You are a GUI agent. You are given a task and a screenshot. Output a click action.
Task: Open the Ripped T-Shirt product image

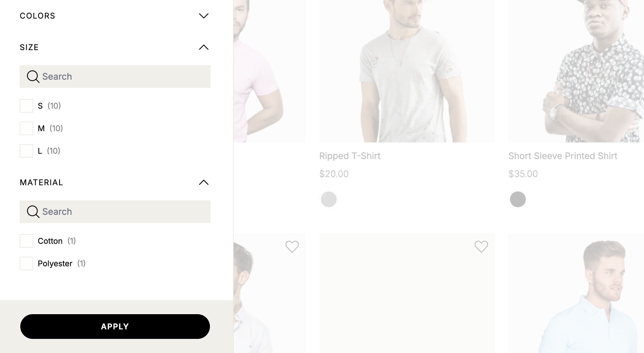tap(407, 71)
